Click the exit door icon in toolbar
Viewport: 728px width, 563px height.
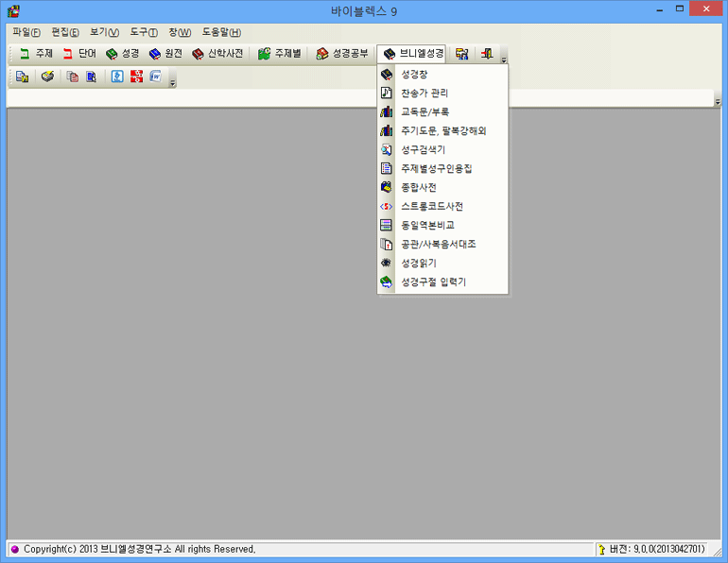point(487,54)
